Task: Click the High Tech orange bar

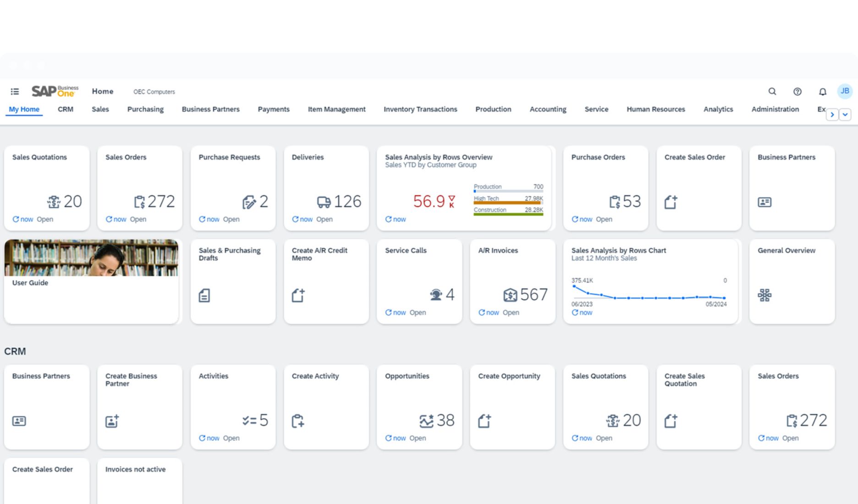Action: pos(508,203)
